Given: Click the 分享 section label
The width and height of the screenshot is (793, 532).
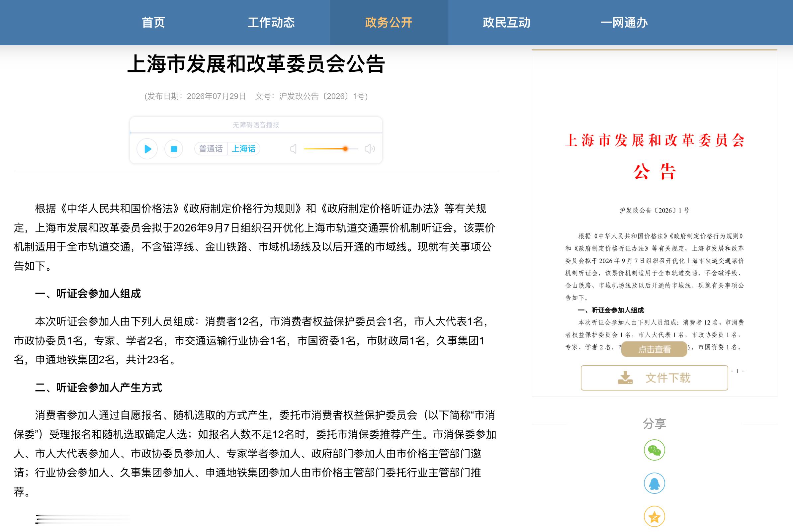Looking at the screenshot, I should (x=654, y=424).
